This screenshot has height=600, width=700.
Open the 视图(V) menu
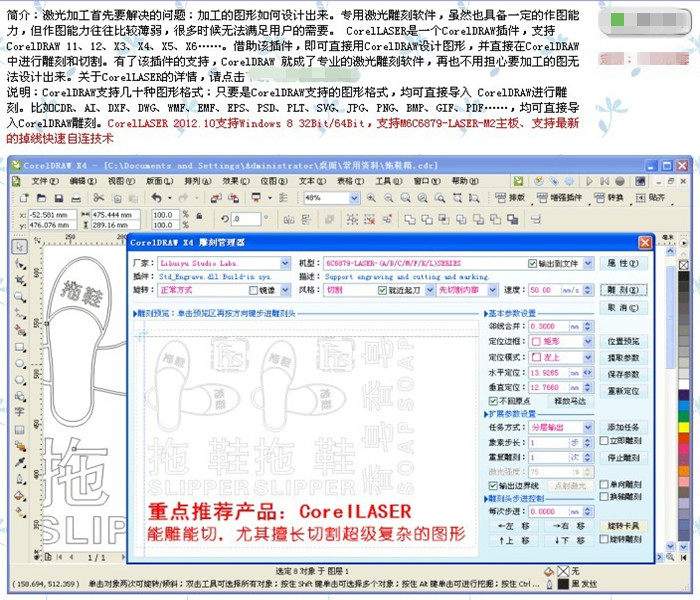tap(121, 181)
